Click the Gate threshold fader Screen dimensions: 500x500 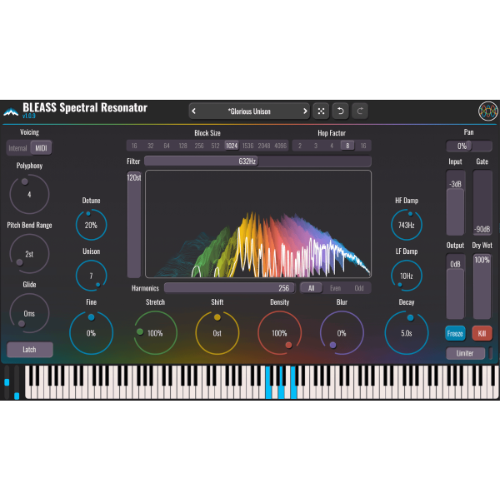click(482, 203)
